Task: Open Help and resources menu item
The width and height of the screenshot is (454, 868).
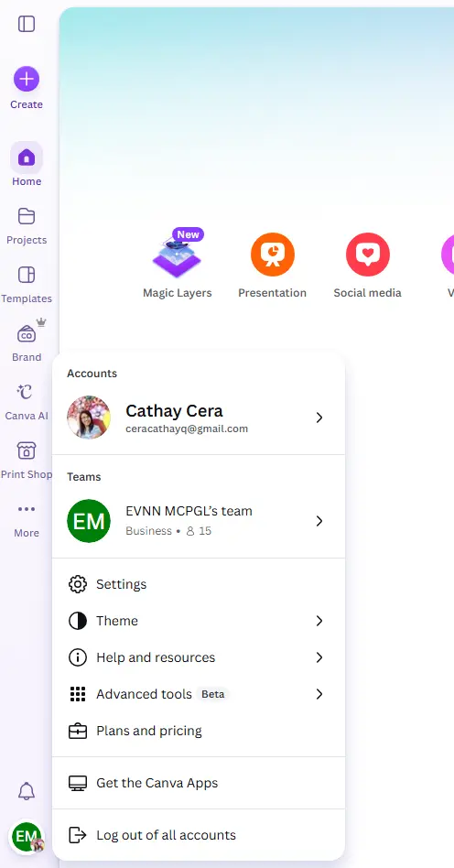Action: point(199,657)
